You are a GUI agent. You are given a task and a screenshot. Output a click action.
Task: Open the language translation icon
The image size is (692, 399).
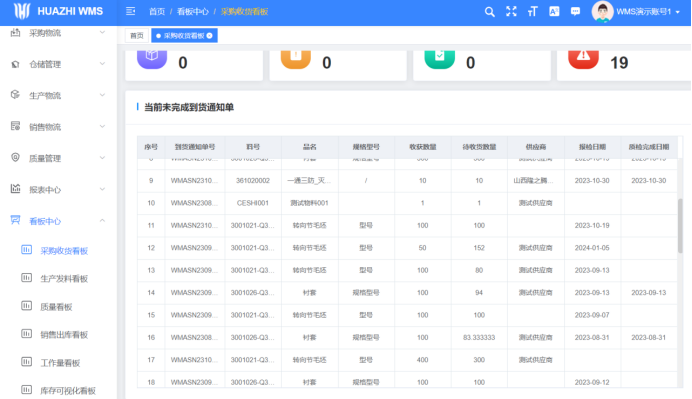point(554,11)
